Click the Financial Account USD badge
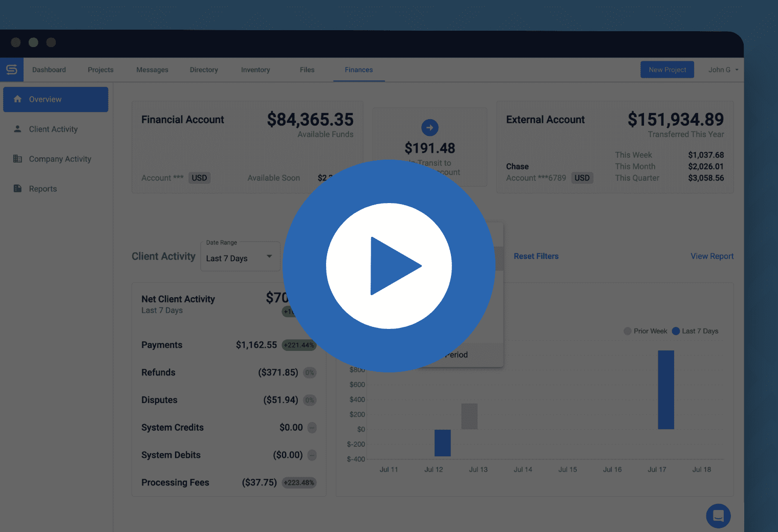Viewport: 778px width, 532px height. pyautogui.click(x=199, y=178)
